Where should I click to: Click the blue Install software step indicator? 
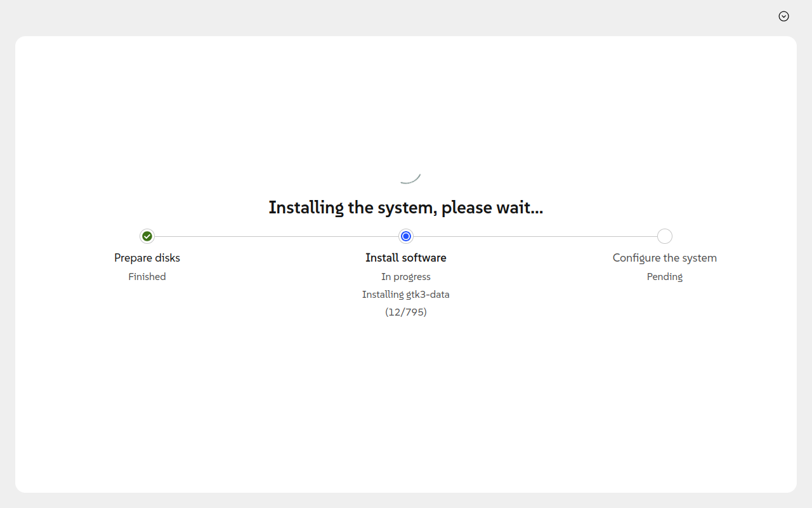tap(406, 236)
